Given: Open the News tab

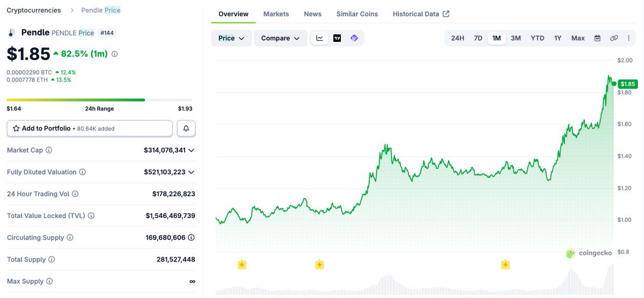Looking at the screenshot, I should point(313,14).
